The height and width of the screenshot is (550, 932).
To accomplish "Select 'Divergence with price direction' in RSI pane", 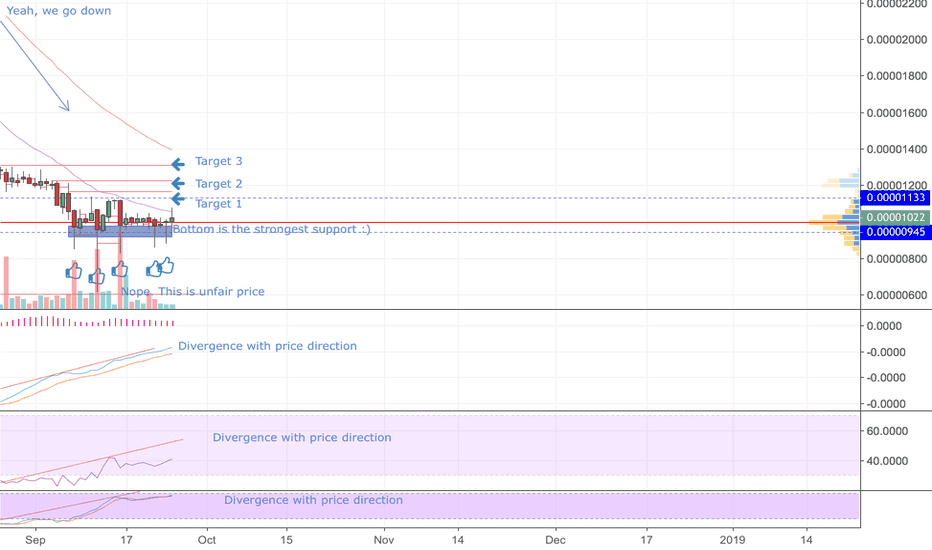I will [x=302, y=438].
